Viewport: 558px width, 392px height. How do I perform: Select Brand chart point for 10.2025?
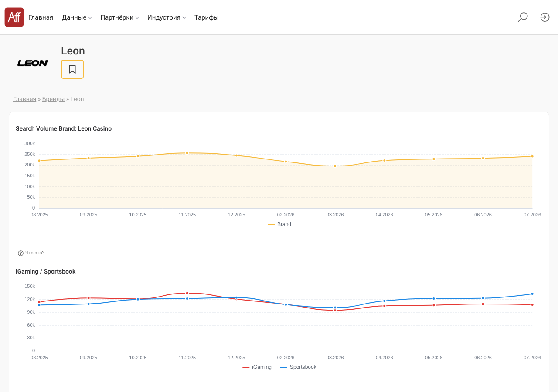point(138,156)
